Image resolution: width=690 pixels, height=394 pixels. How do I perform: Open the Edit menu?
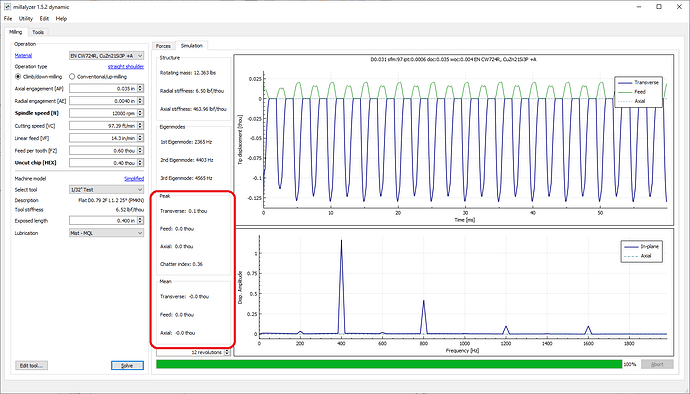click(44, 18)
